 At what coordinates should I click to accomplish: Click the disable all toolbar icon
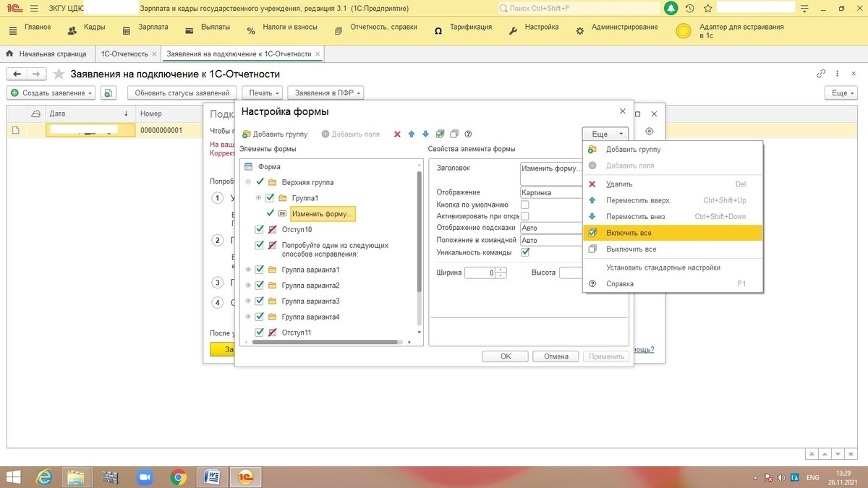[454, 134]
